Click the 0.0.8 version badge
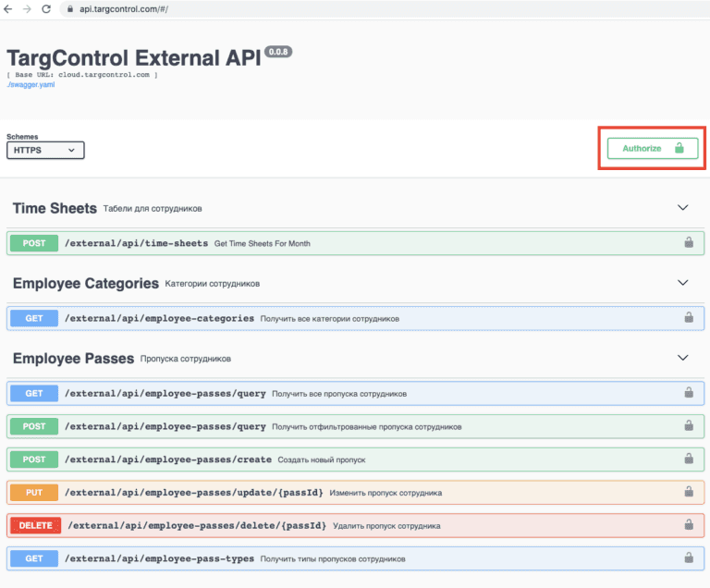This screenshot has height=588, width=710. (x=278, y=52)
